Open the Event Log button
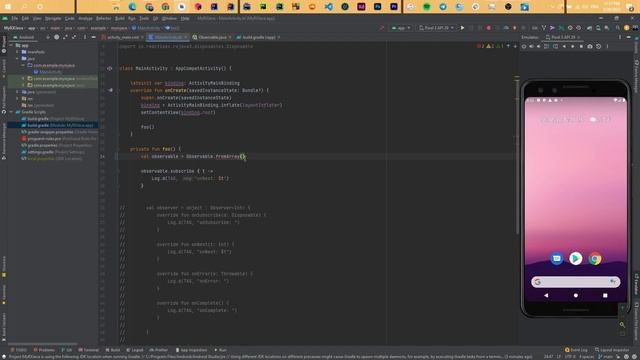Viewport: 640px width, 360px height. click(576, 350)
